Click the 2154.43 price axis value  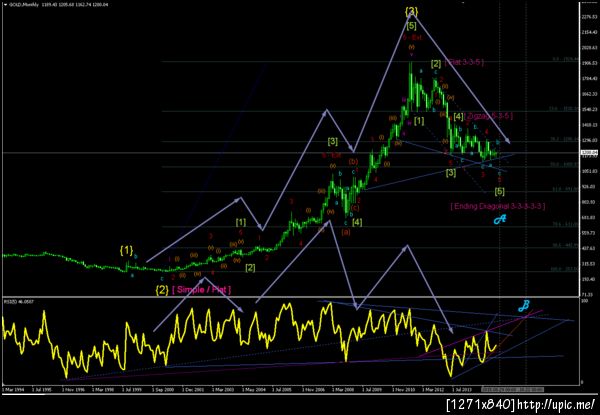click(x=587, y=33)
